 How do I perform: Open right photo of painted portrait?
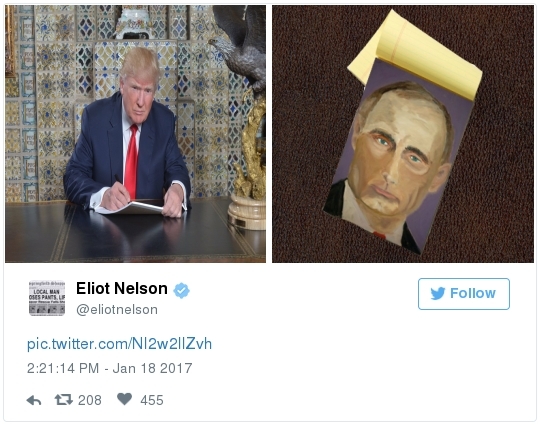coord(403,134)
